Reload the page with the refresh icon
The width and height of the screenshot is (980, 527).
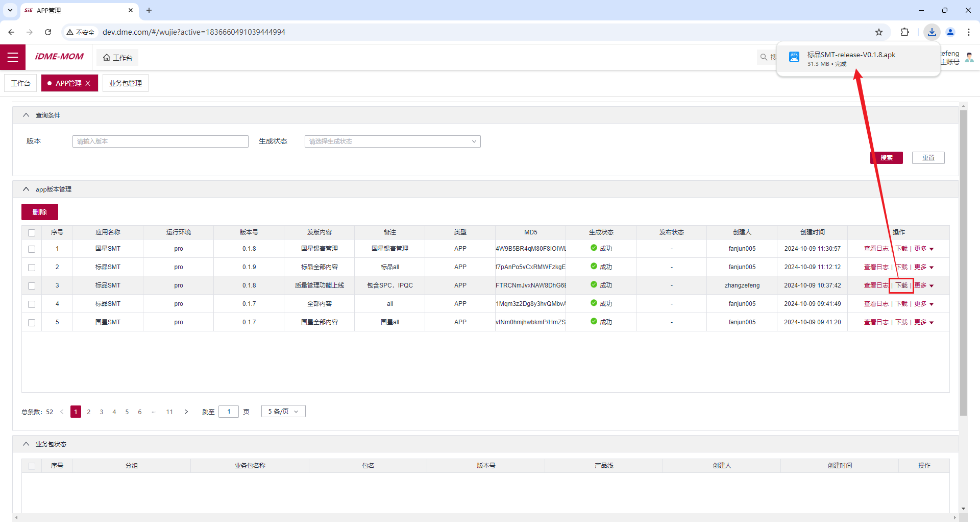coord(48,32)
